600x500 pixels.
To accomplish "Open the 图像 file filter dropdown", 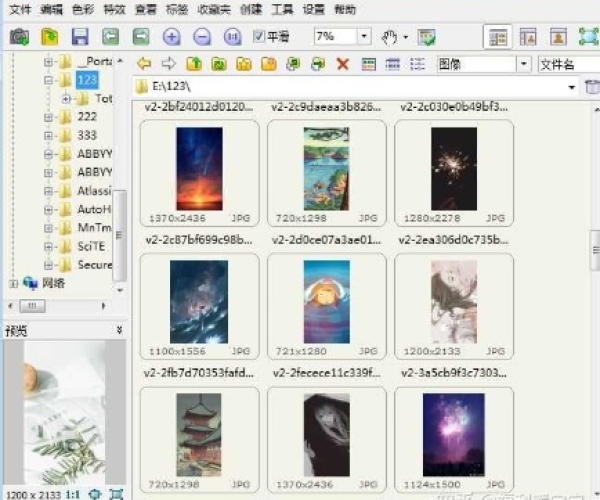I will click(524, 64).
